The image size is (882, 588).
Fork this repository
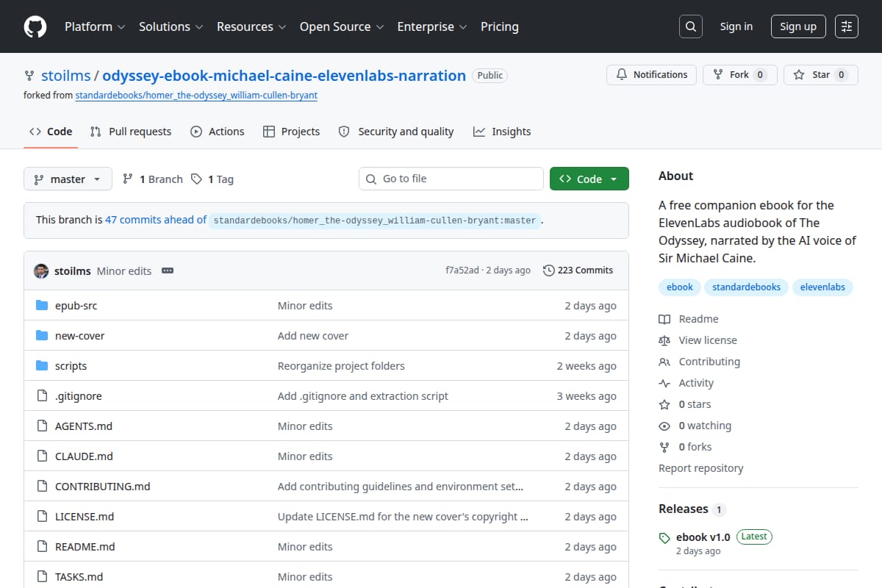point(739,74)
